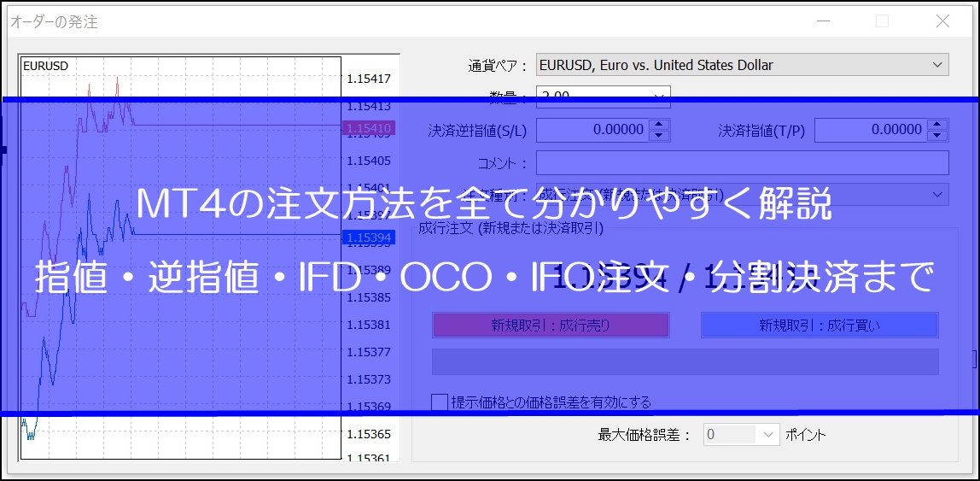Click the 1.15365 price axis label
Screen dimensions: 980x481
(x=369, y=434)
